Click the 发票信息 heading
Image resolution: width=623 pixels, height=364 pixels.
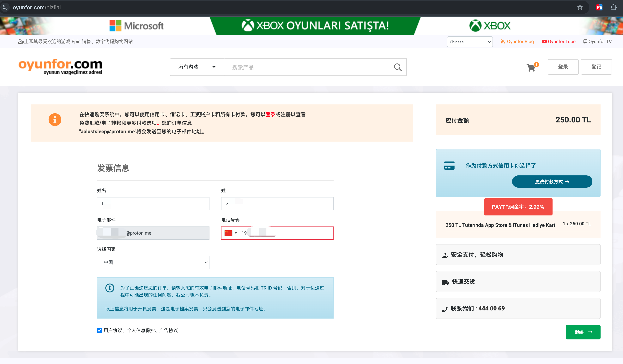[x=113, y=168]
